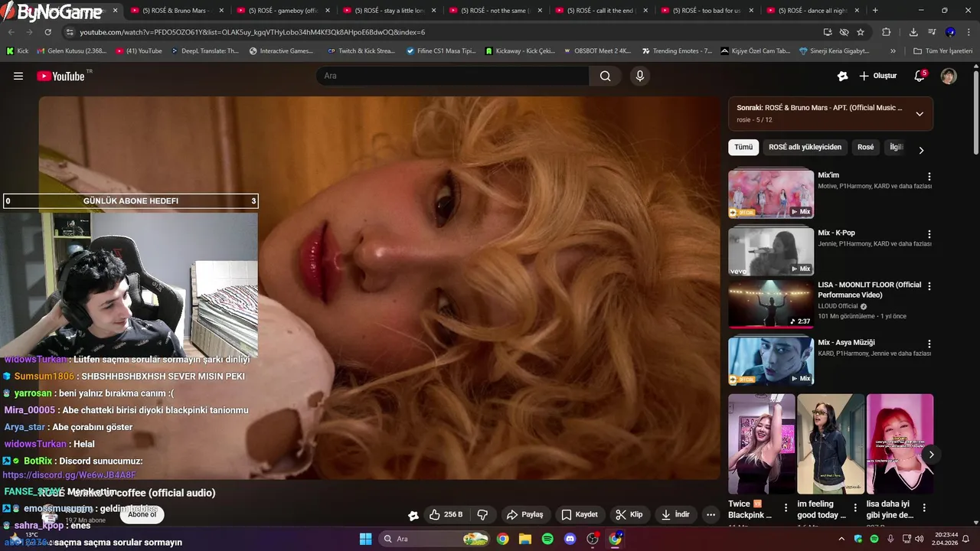Screen dimensions: 980x551
Task: Open more actions ellipsis under video
Action: pyautogui.click(x=711, y=514)
